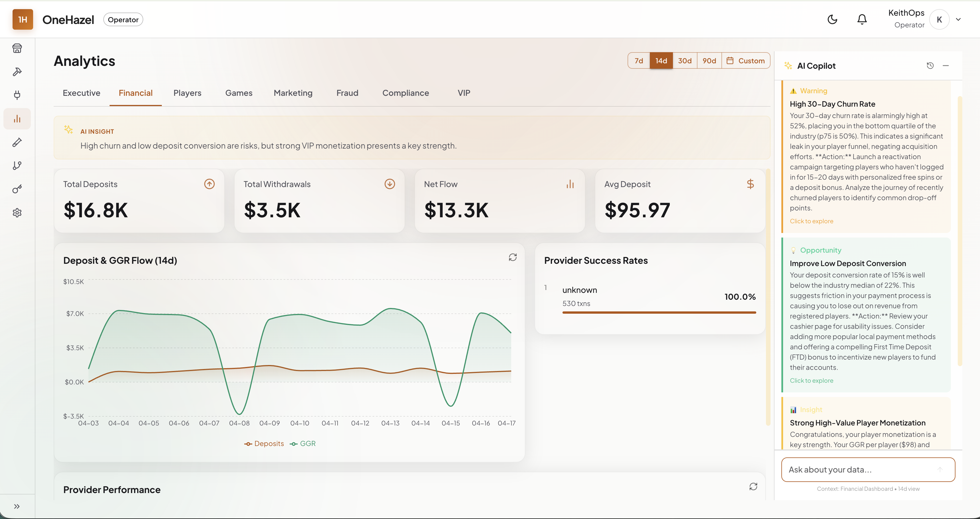The image size is (980, 519).
Task: Click the $16.8K Total Deposits value
Action: (96, 210)
